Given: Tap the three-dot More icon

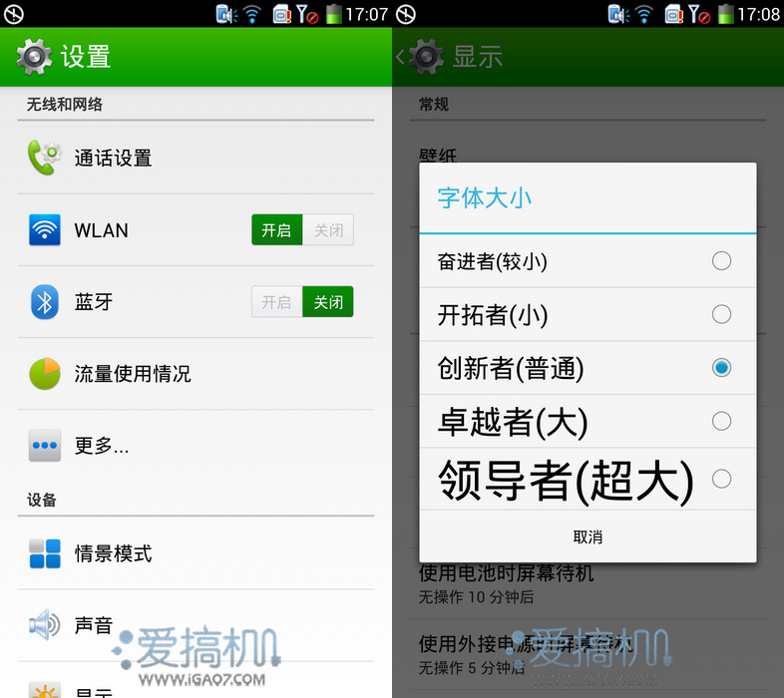Looking at the screenshot, I should point(45,445).
